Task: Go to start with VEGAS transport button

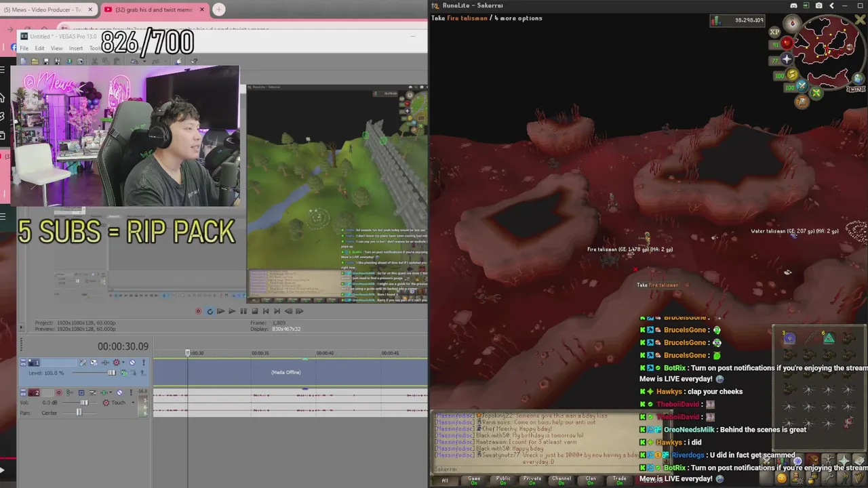Action: 266,311
